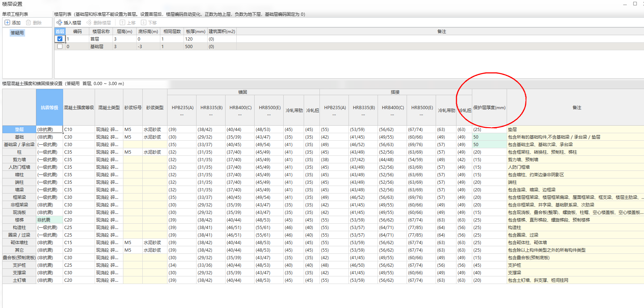
Task: Select the 基础梁 / 承台梁 row header
Action: tap(19, 144)
